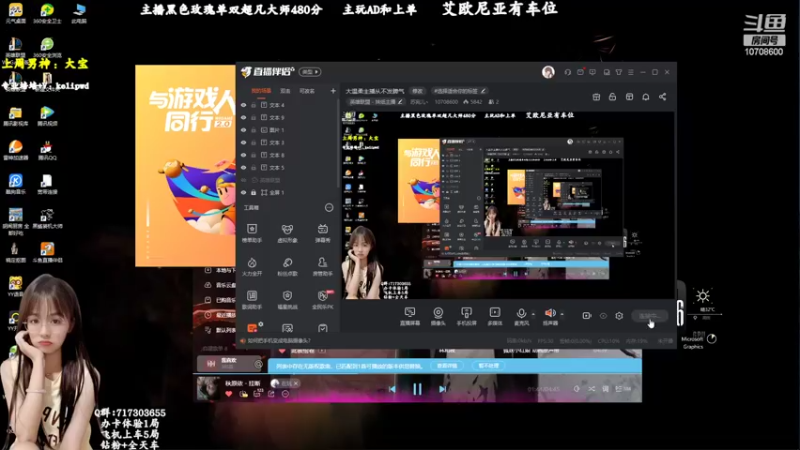Open stream settings gear icon
Image resolution: width=800 pixels, height=450 pixels.
[x=619, y=316]
